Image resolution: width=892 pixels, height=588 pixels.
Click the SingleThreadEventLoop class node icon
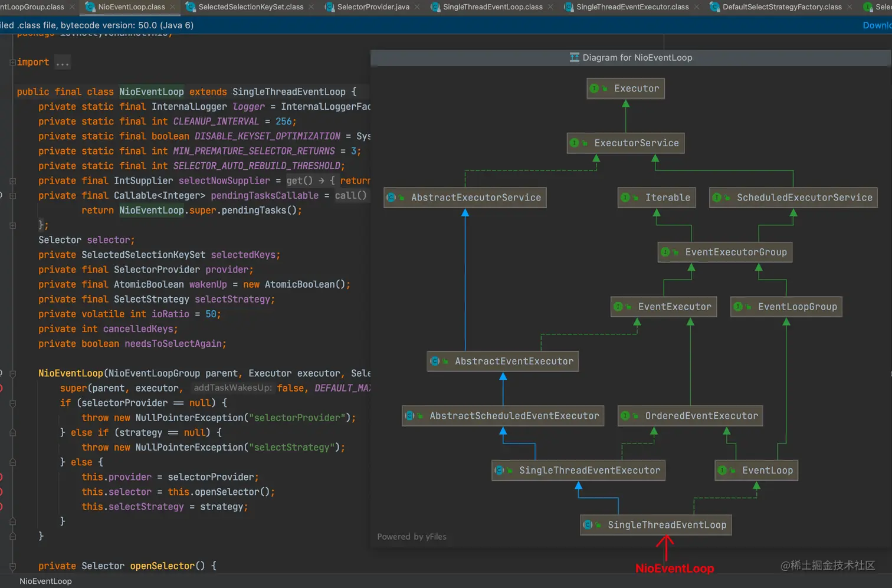[x=588, y=525]
